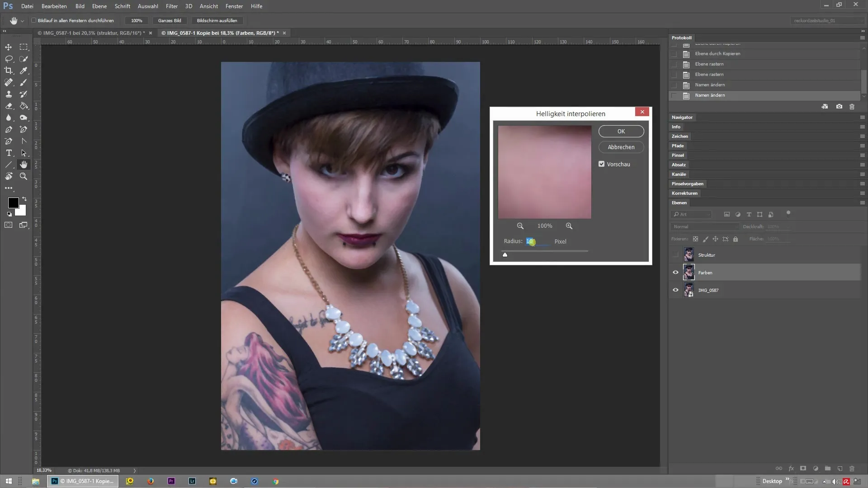This screenshot has width=868, height=488.
Task: Open foreground color picker
Action: click(x=13, y=203)
